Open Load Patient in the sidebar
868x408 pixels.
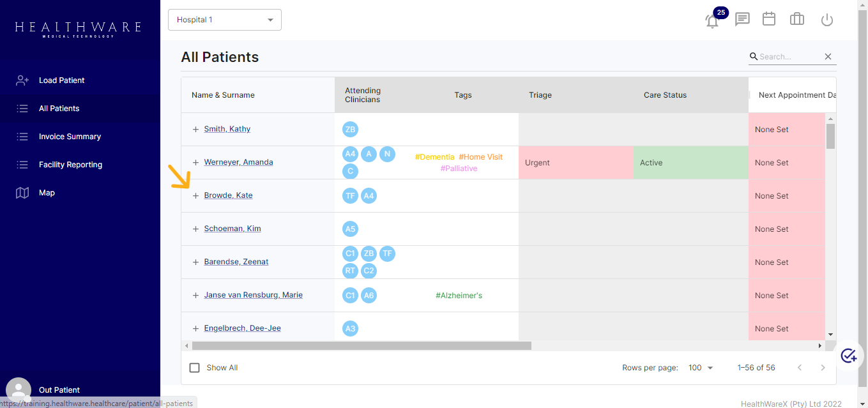tap(61, 80)
